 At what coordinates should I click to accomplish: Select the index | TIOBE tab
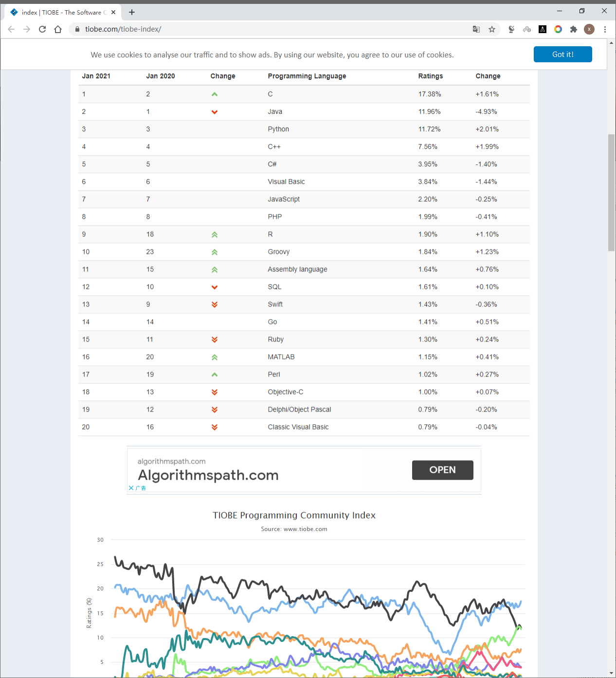tap(62, 12)
